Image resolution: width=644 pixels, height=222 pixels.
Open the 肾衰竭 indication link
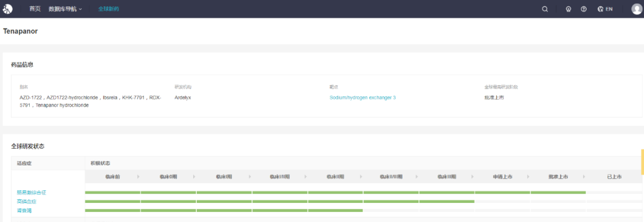coord(24,211)
